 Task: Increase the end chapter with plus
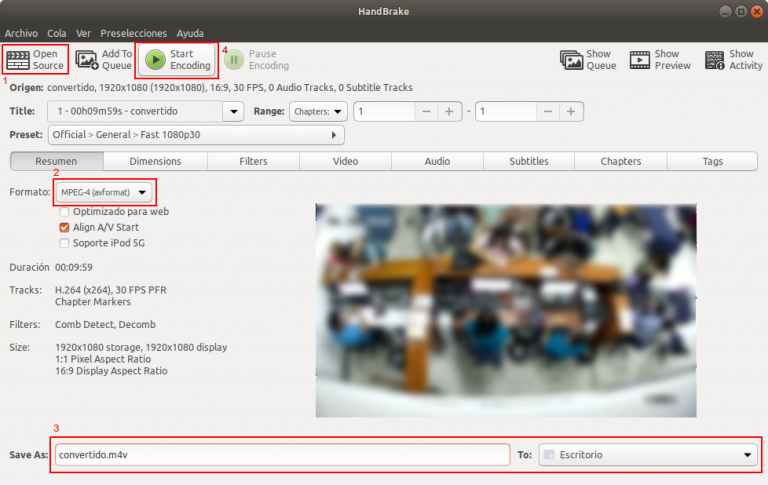(x=571, y=112)
